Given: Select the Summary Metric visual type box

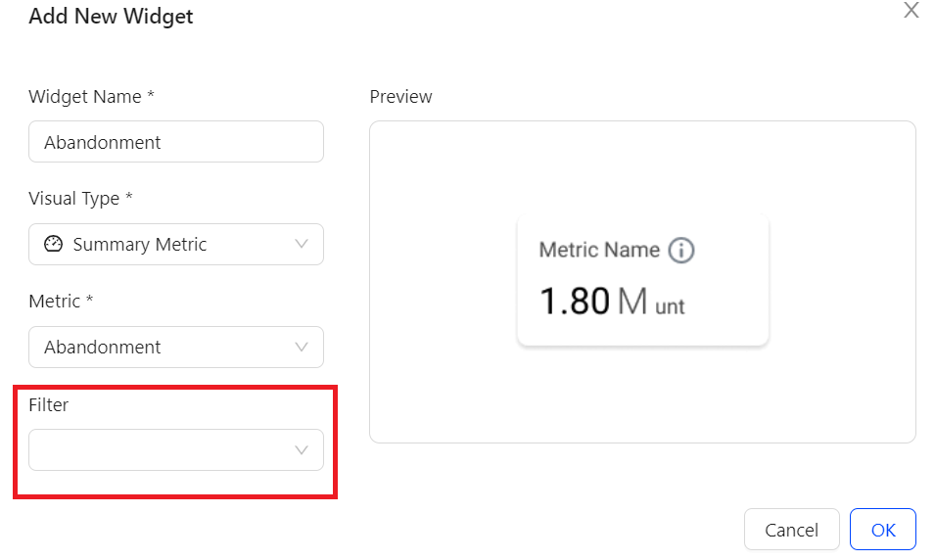Looking at the screenshot, I should click(x=176, y=244).
